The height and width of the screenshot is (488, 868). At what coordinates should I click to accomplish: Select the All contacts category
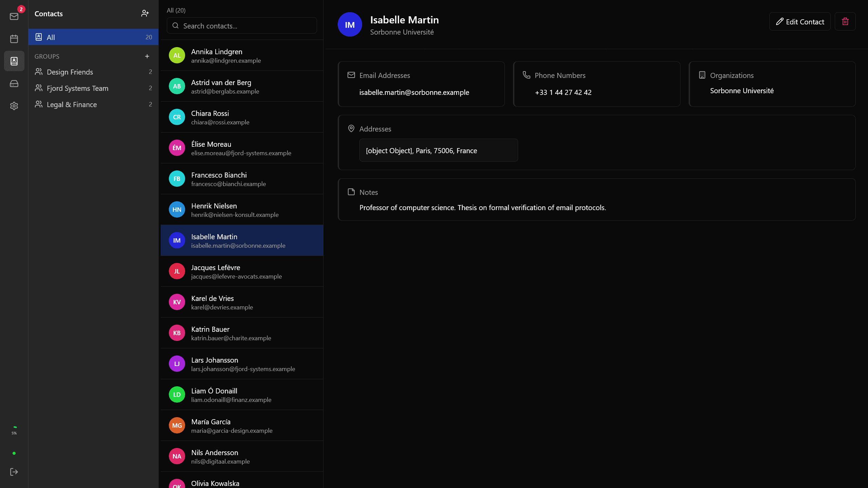pyautogui.click(x=93, y=37)
